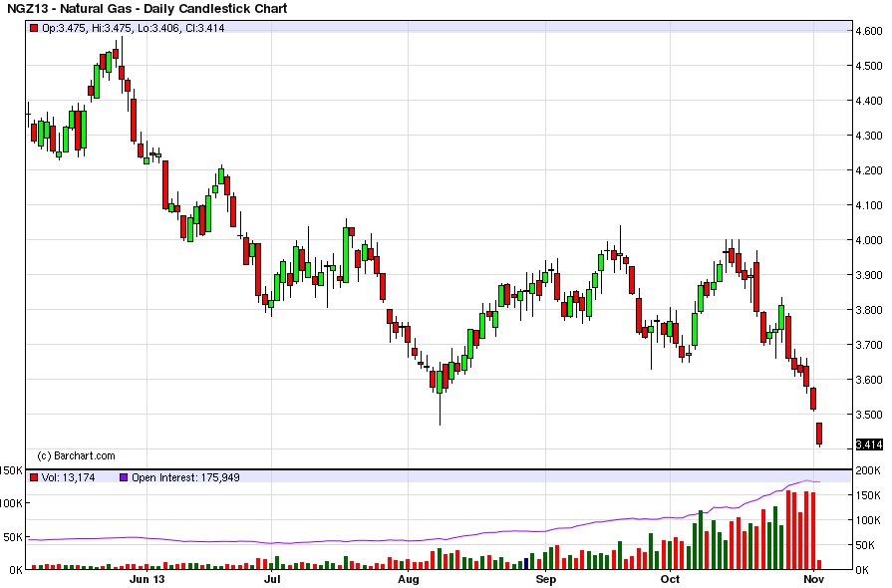
Task: Click the 'Jul' date axis label
Action: [x=272, y=579]
